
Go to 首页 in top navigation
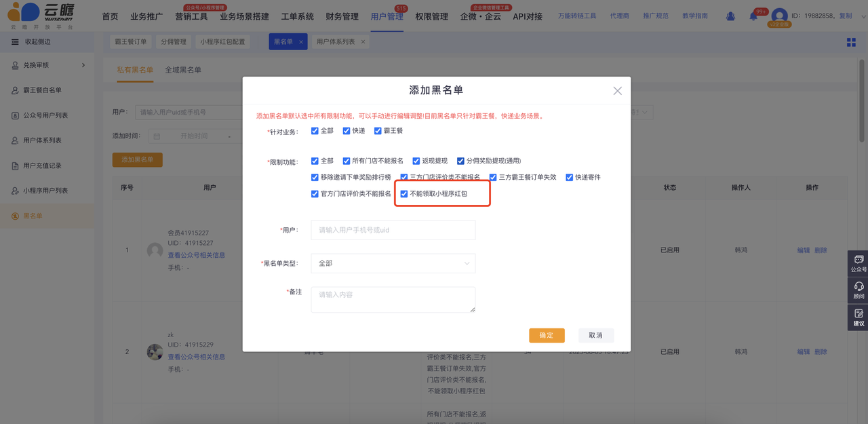click(x=110, y=16)
